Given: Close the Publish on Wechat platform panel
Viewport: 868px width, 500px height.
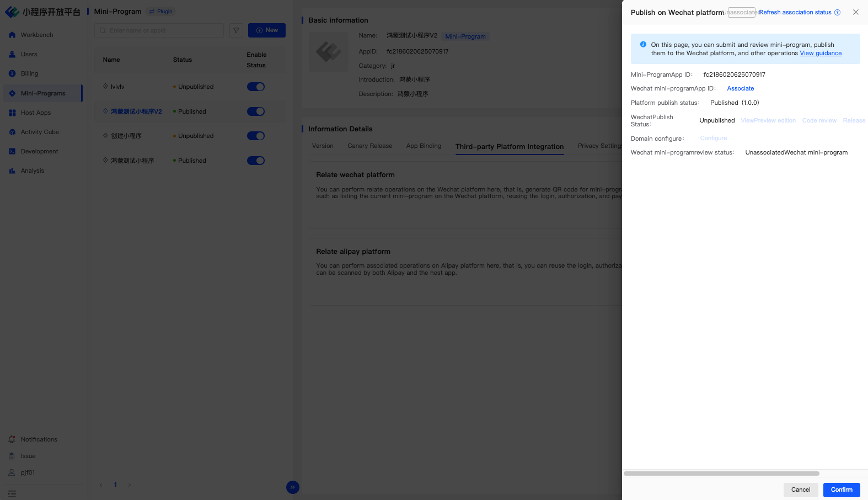Looking at the screenshot, I should point(856,12).
